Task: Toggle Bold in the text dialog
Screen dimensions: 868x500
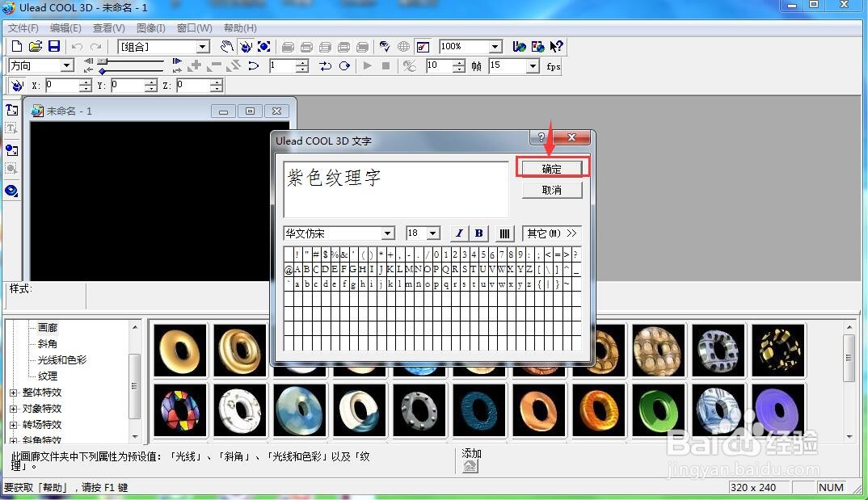Action: [478, 233]
